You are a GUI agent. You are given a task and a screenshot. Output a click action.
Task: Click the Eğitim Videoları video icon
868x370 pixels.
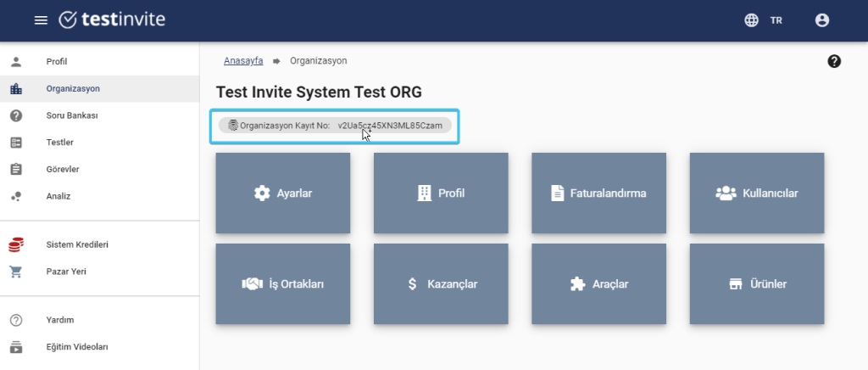pos(16,347)
